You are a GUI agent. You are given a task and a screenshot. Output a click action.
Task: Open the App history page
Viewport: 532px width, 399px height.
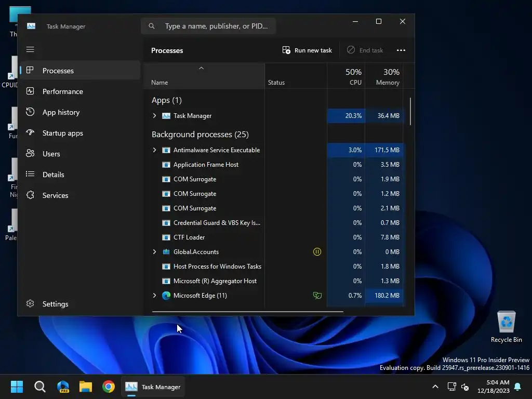coord(80,112)
